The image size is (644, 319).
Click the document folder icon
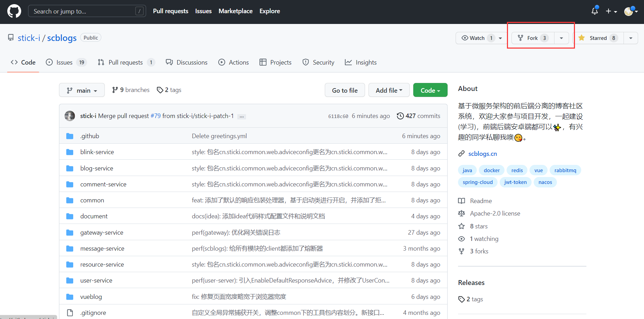(x=70, y=216)
